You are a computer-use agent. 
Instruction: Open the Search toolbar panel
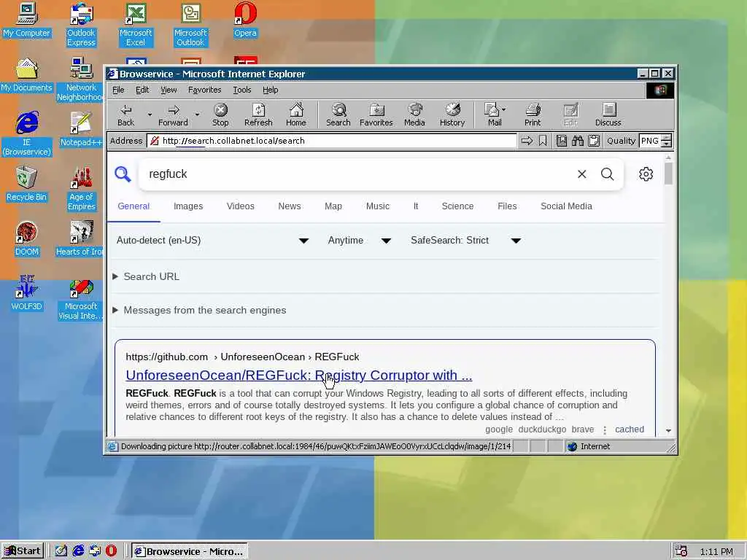pos(338,115)
